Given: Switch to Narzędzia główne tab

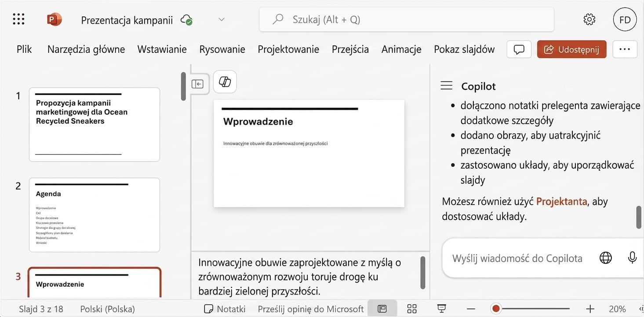Looking at the screenshot, I should (86, 49).
